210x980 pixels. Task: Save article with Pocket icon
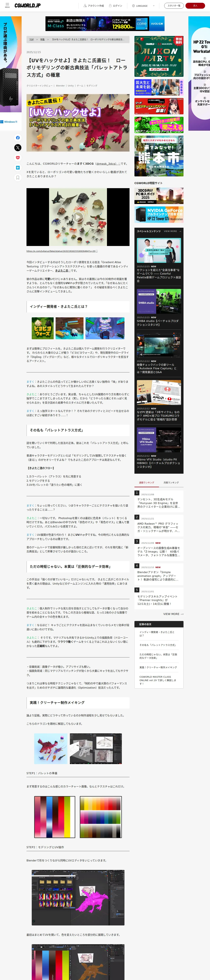pos(18,157)
